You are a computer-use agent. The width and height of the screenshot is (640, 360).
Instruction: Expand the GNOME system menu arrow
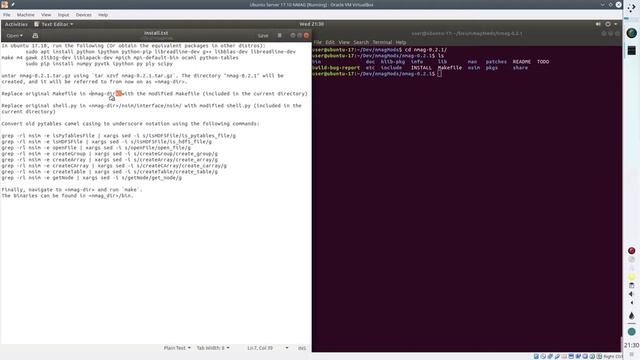pos(616,24)
